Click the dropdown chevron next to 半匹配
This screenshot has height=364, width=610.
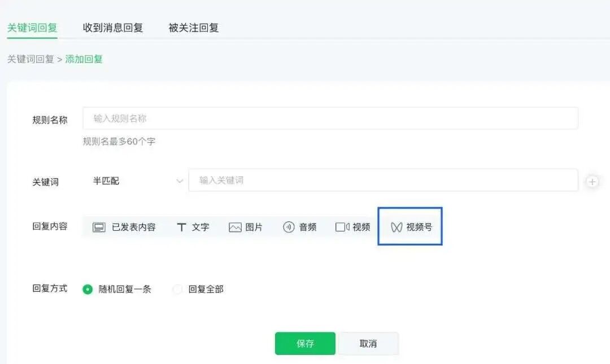click(180, 181)
